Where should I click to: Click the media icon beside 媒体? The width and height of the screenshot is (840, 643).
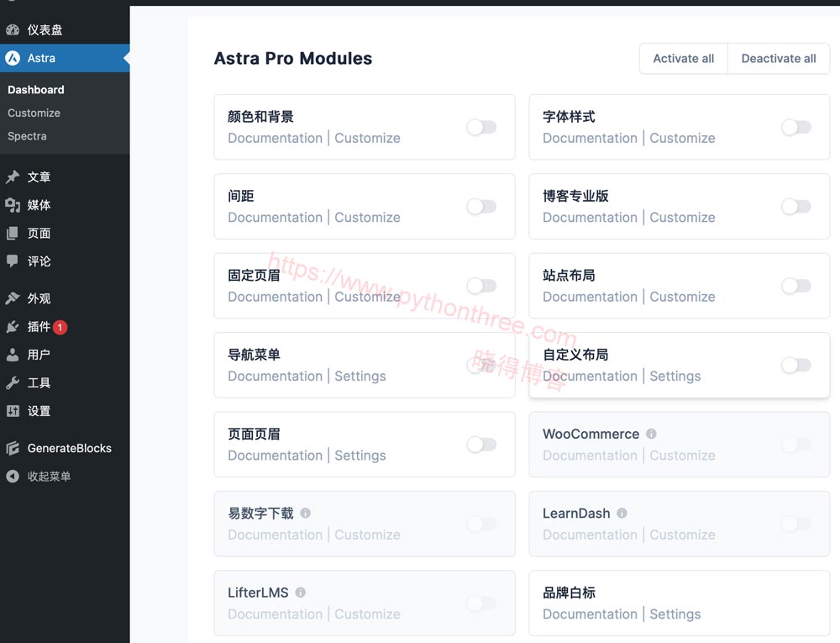13,205
